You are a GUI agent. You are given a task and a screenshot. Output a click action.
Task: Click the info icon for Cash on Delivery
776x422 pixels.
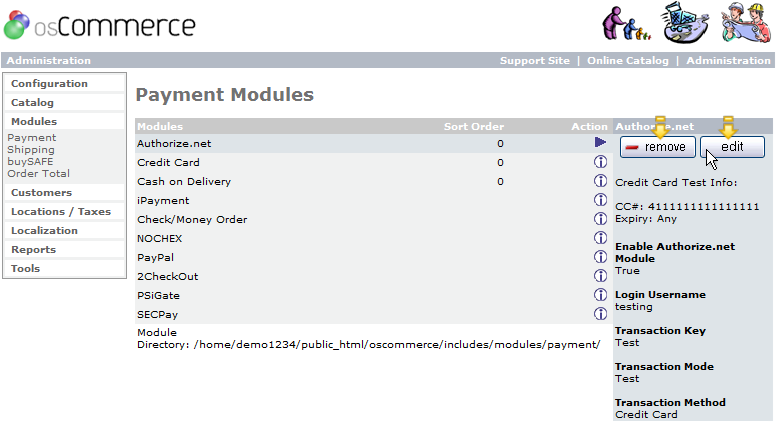[x=601, y=181]
